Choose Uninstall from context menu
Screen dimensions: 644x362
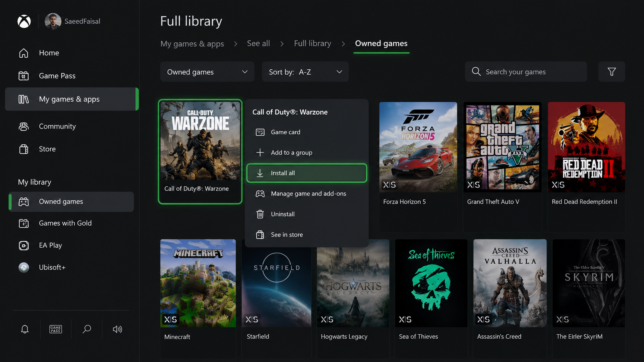(307, 214)
